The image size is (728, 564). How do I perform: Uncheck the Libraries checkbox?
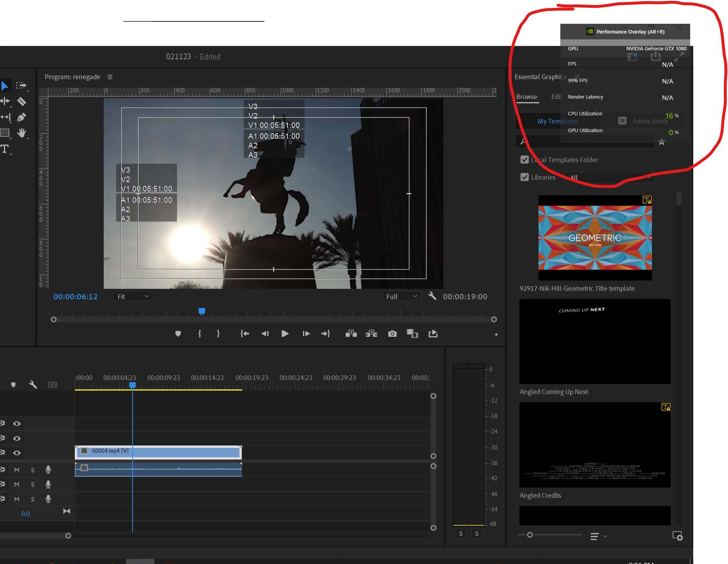(524, 177)
